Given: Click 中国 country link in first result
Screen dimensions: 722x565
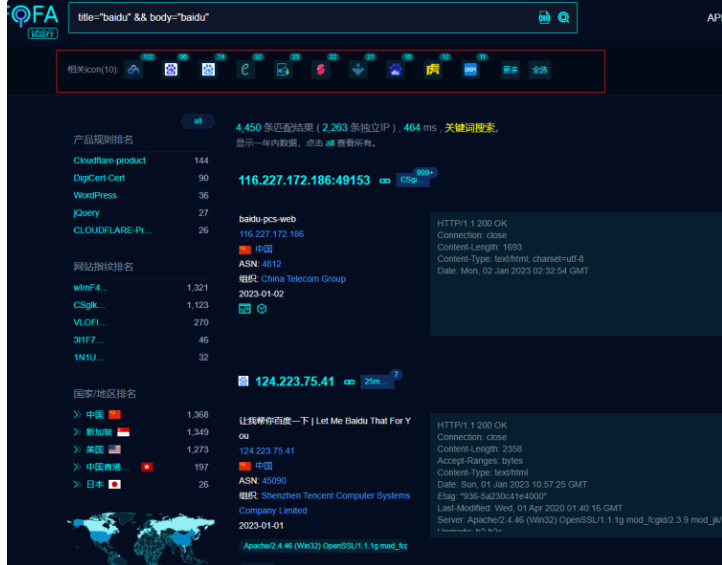Looking at the screenshot, I should coord(264,250).
